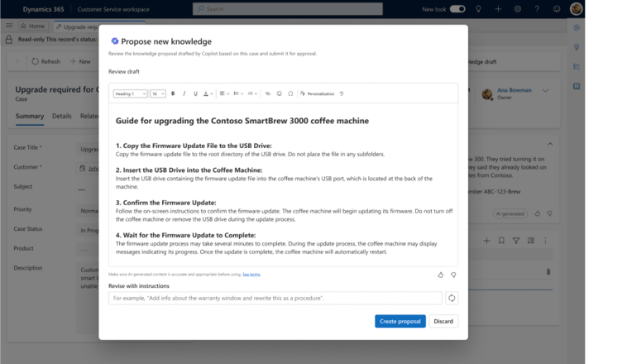Open timeline more options vertical dots
Image resolution: width=627 pixels, height=364 pixels.
(545, 241)
